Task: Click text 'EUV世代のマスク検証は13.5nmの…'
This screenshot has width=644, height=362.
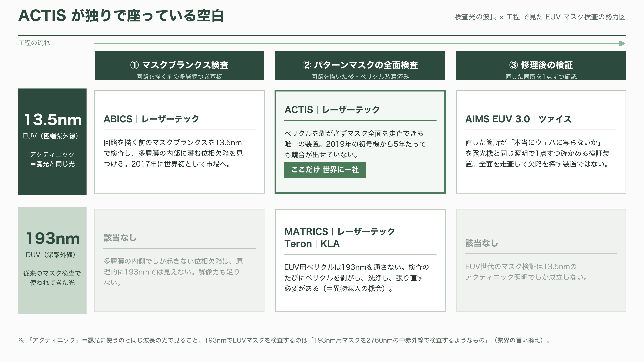Action: coord(526,272)
